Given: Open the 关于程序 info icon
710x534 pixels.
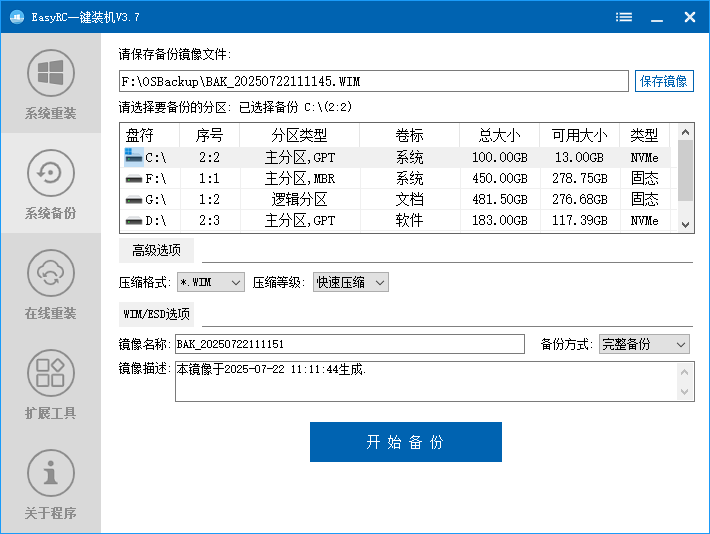Looking at the screenshot, I should 50,473.
